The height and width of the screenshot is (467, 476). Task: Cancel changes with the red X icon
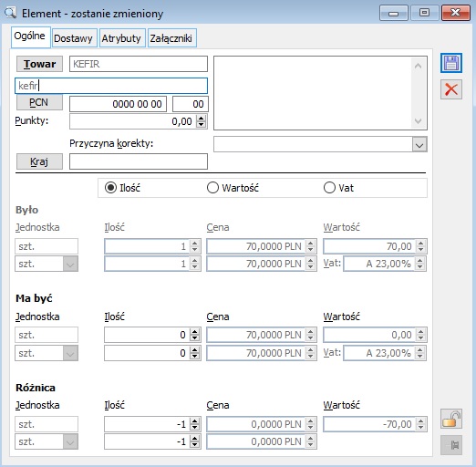point(451,89)
